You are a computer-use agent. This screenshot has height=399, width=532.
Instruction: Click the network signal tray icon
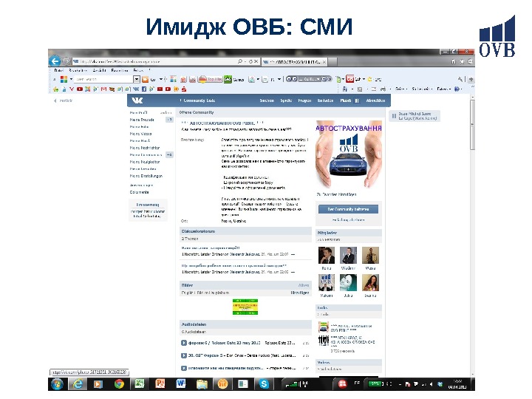[424, 384]
